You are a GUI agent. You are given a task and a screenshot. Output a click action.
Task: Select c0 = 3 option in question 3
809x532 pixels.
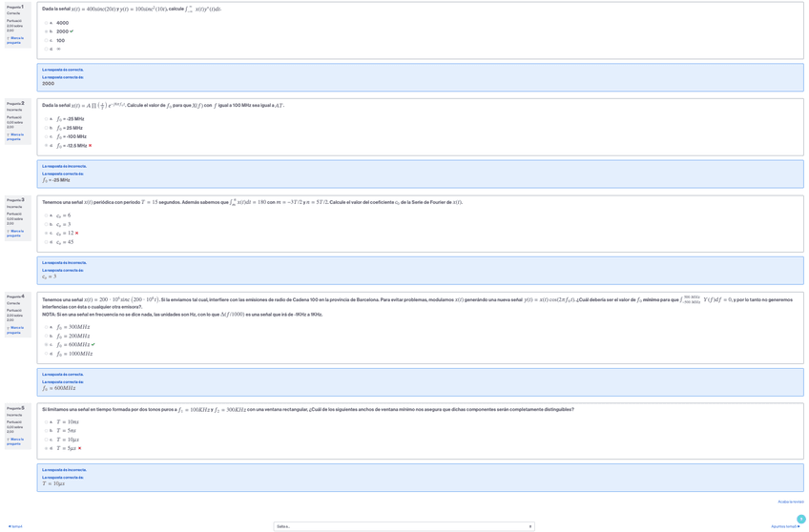(x=46, y=224)
